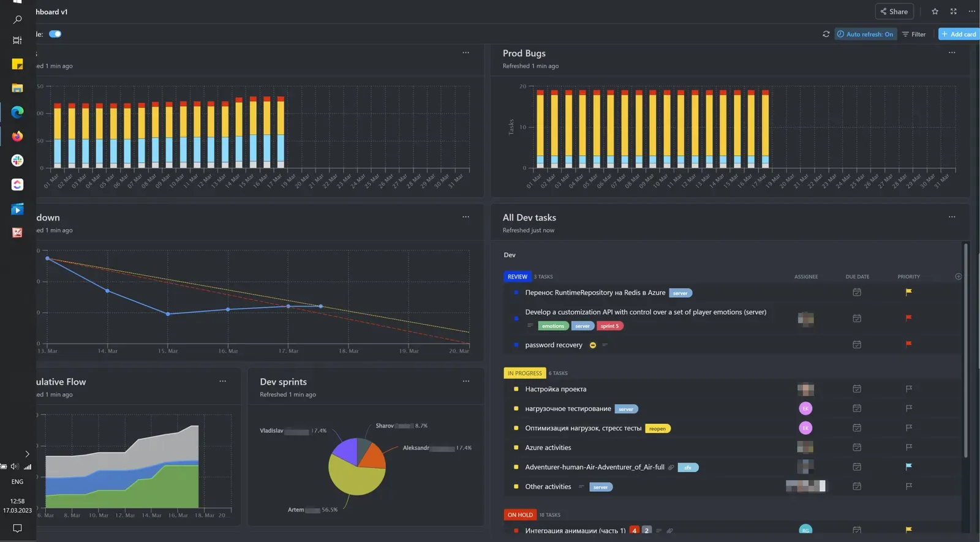
Task: Toggle Auto refresh: On
Action: pyautogui.click(x=865, y=34)
